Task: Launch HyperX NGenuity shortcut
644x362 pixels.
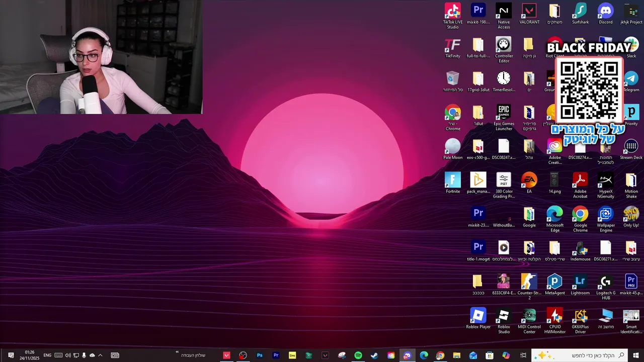Action: [x=606, y=185]
